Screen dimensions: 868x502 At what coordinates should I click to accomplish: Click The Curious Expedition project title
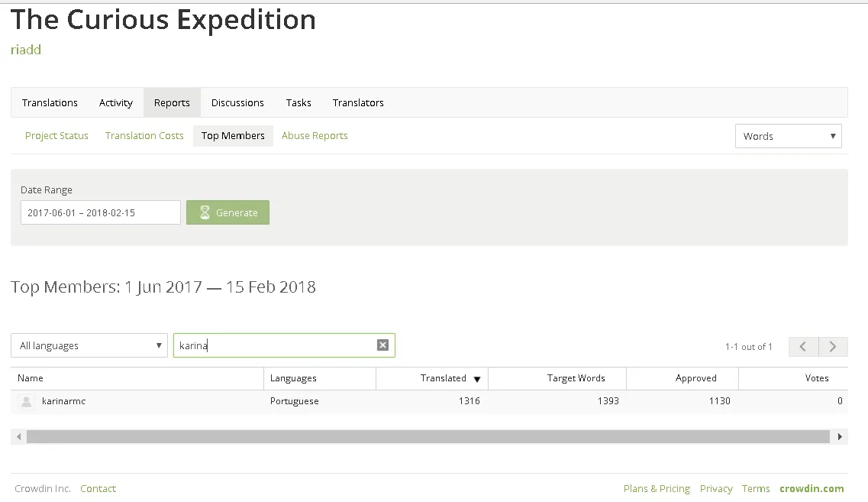tap(163, 20)
